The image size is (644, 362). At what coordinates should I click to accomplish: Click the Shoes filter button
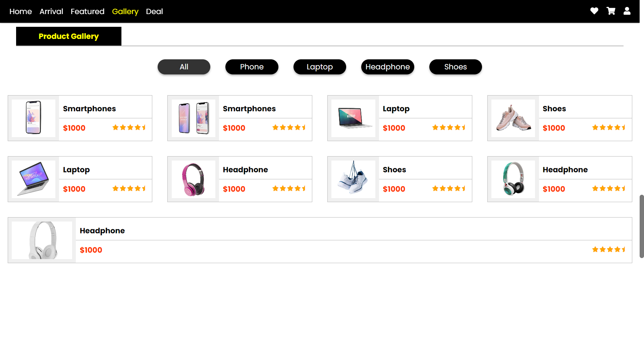[455, 67]
